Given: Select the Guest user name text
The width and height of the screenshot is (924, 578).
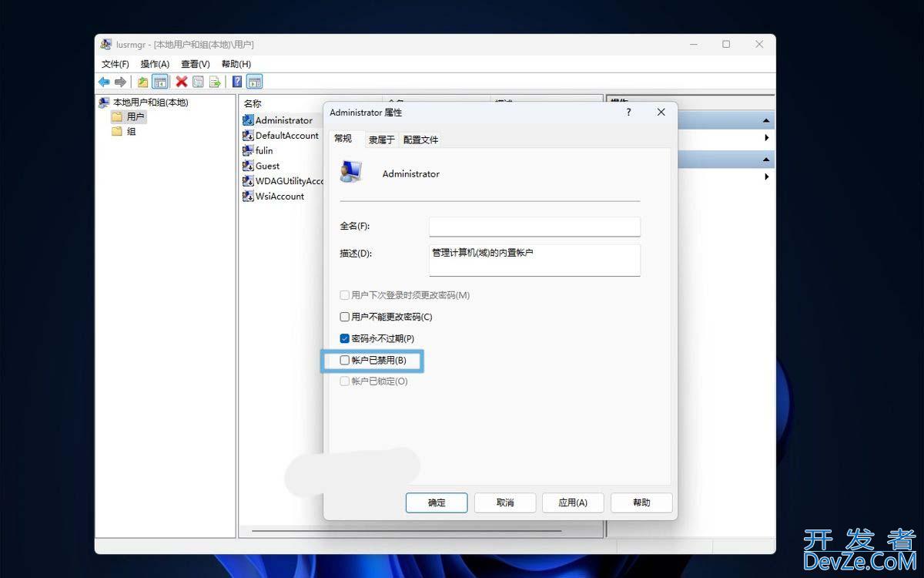Looking at the screenshot, I should [x=268, y=166].
